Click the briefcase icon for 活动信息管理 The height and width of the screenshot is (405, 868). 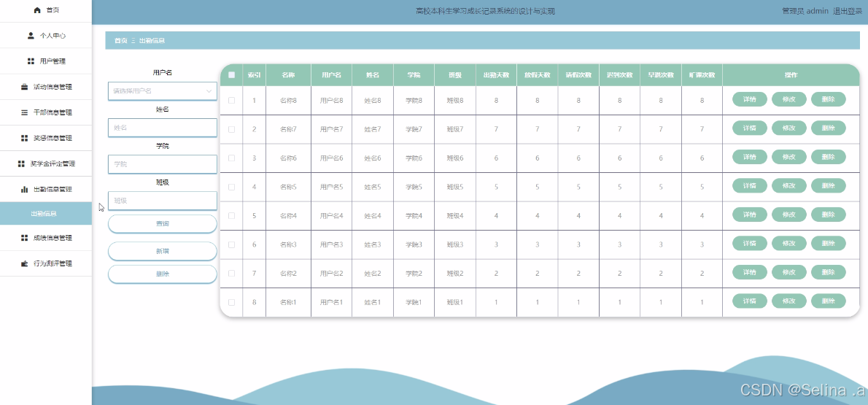point(24,86)
